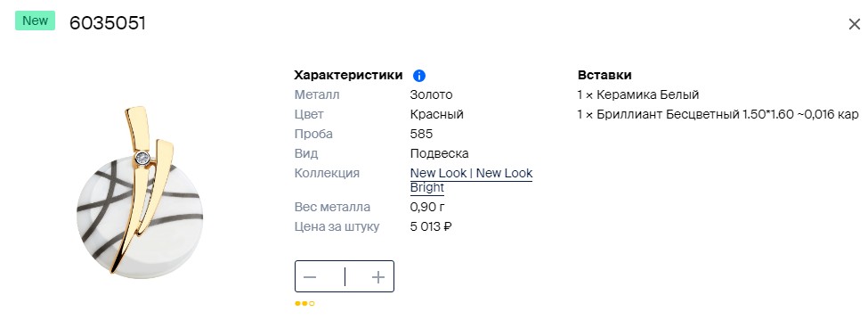Screen dimensions: 868x328
Task: Click the type value Подвеска
Action: (439, 153)
